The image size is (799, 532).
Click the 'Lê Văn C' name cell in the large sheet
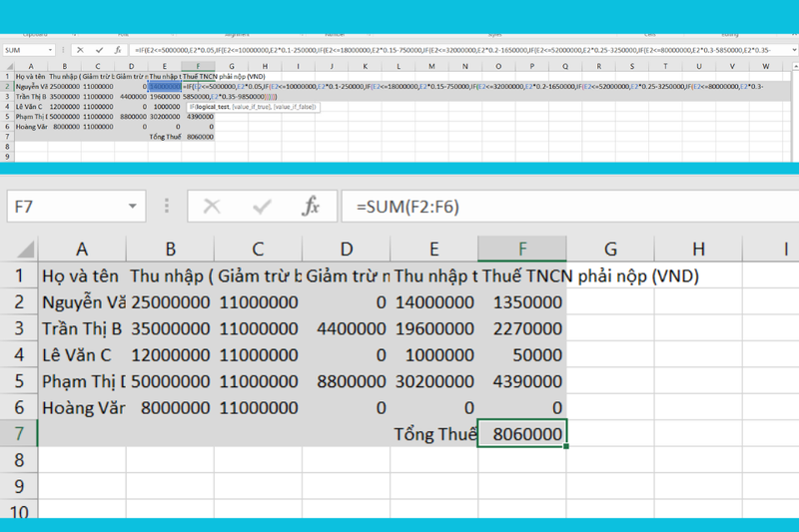pyautogui.click(x=82, y=355)
